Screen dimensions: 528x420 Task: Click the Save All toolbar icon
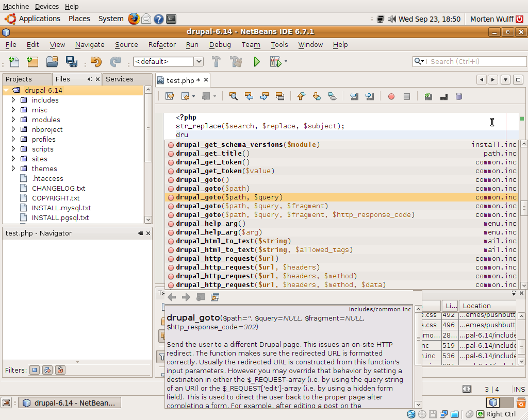pos(71,62)
